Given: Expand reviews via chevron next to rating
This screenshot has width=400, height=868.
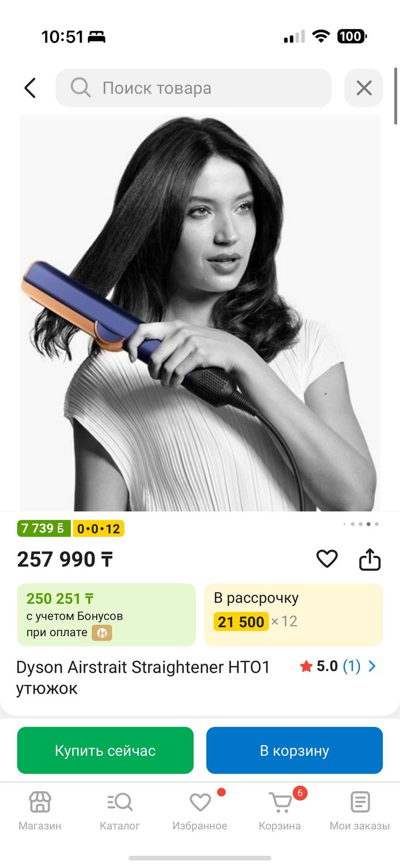Looking at the screenshot, I should coord(372,666).
